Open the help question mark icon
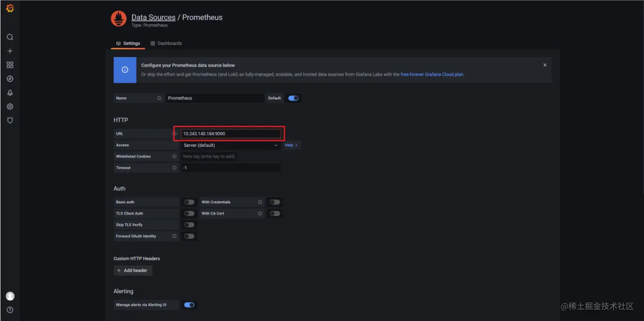The width and height of the screenshot is (644, 321). click(x=10, y=310)
